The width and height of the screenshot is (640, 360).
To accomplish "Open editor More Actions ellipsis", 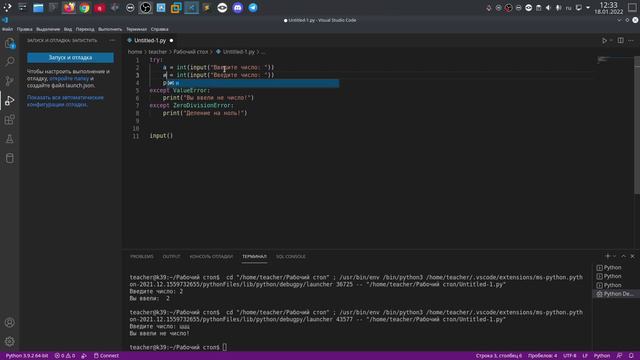I will tap(631, 40).
